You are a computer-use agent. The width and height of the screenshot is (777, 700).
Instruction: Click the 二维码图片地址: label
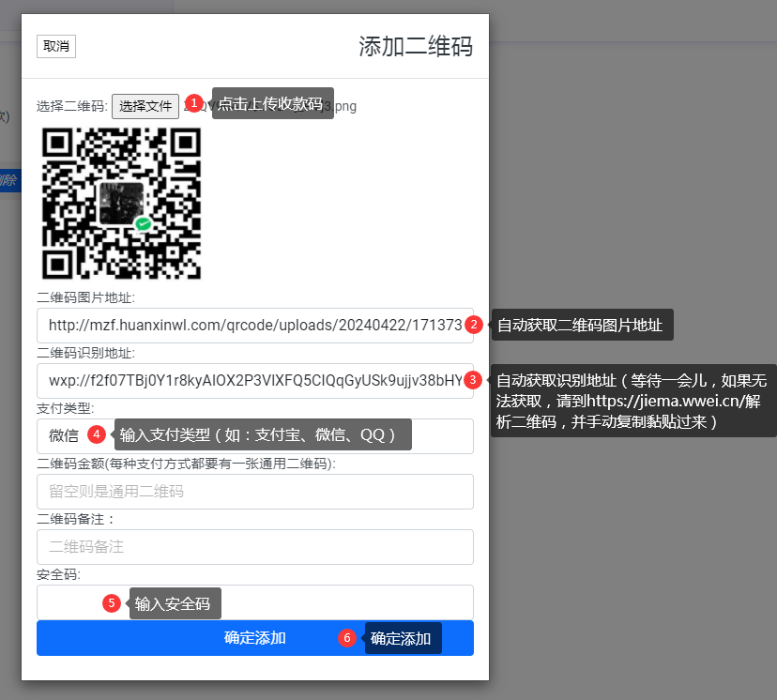pos(85,297)
